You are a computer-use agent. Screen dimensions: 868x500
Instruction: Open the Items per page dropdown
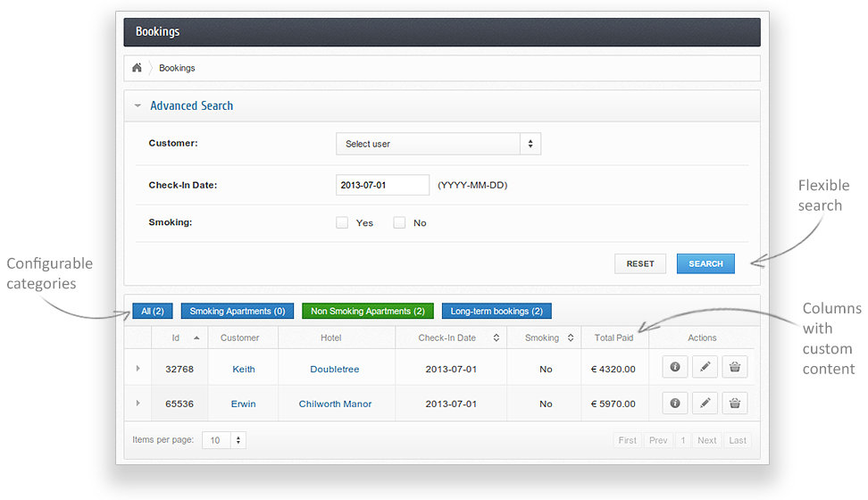pyautogui.click(x=224, y=440)
